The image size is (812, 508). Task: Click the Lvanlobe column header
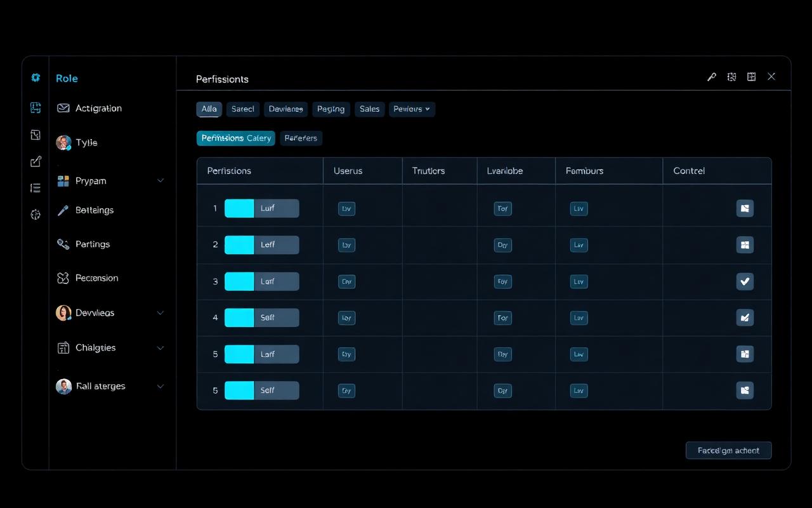click(x=505, y=171)
